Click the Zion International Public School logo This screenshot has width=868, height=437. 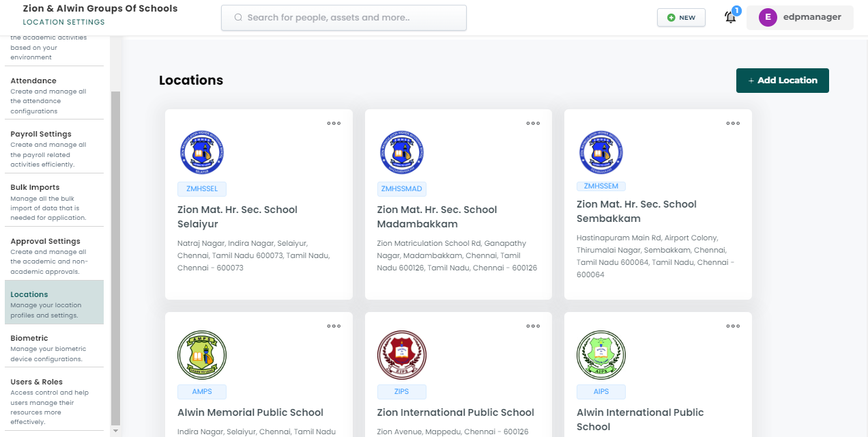pos(401,355)
